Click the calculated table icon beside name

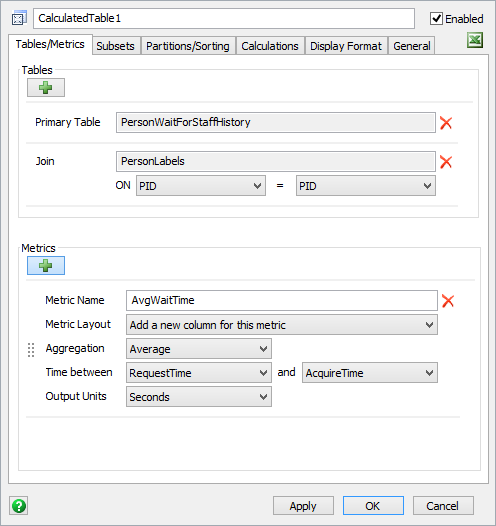click(x=19, y=18)
